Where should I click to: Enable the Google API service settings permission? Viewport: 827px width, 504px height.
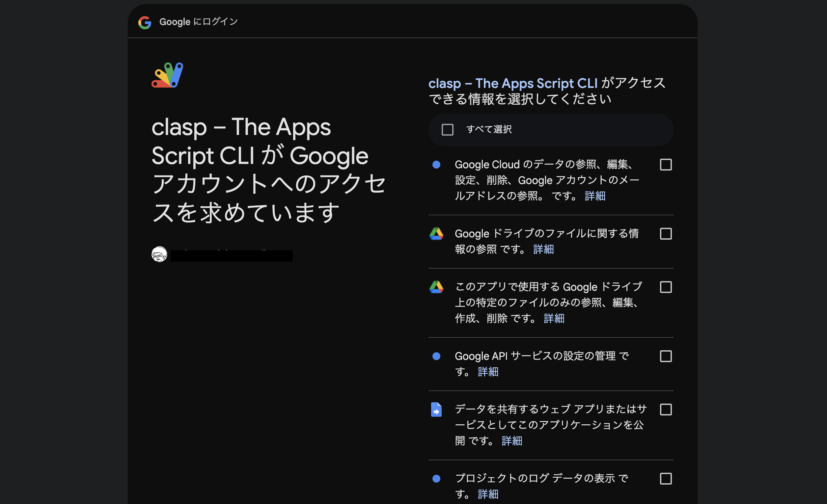pyautogui.click(x=666, y=357)
